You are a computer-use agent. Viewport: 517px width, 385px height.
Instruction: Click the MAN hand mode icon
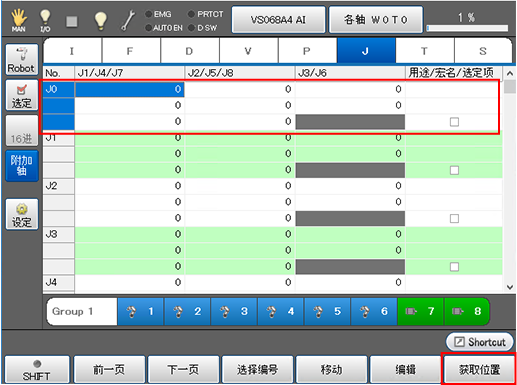19,21
